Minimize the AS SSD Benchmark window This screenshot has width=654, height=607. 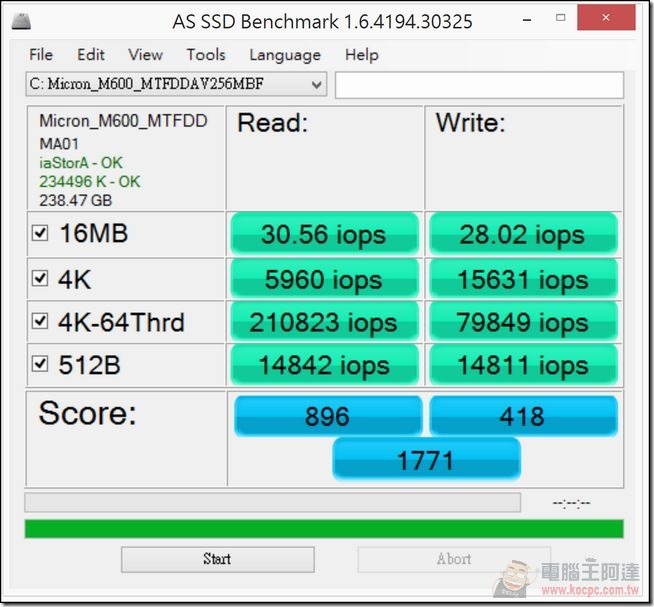527,19
